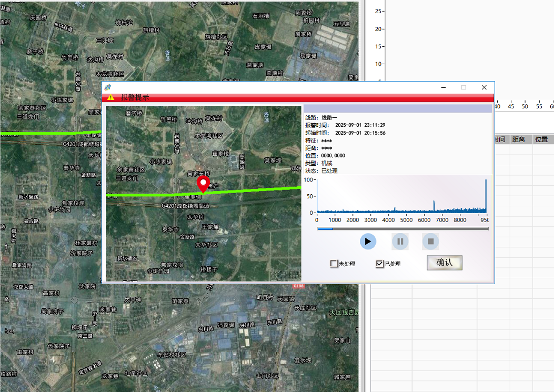Pause the alarm signal playback
Screen dimensions: 554x392
400,242
